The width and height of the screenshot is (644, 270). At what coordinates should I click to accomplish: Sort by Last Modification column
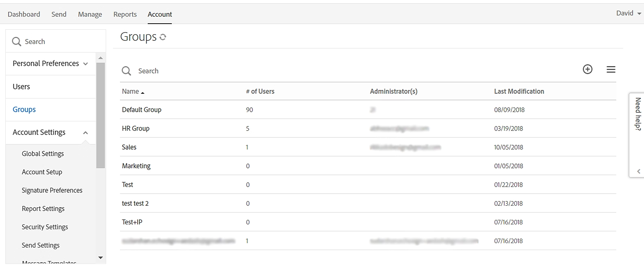point(519,91)
